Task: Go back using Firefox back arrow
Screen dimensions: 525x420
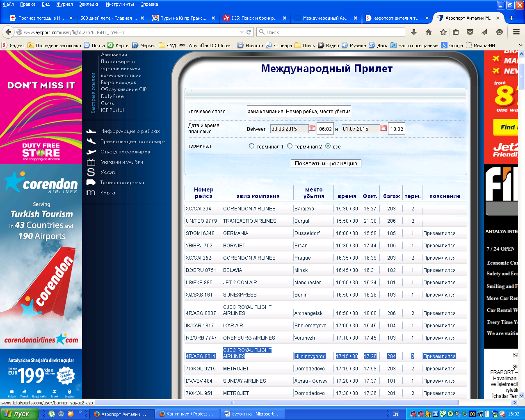Action: 8,32
